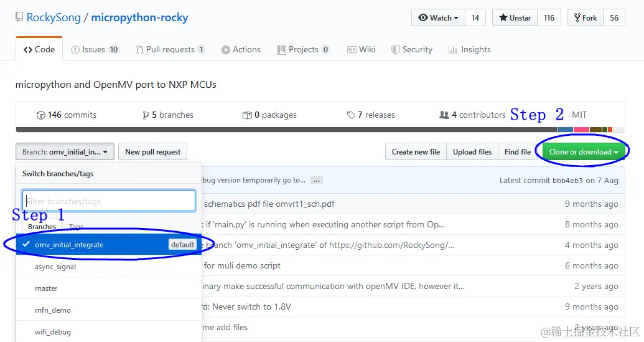Select the wifi_debug branch
Image resolution: width=644 pixels, height=342 pixels.
pyautogui.click(x=109, y=332)
